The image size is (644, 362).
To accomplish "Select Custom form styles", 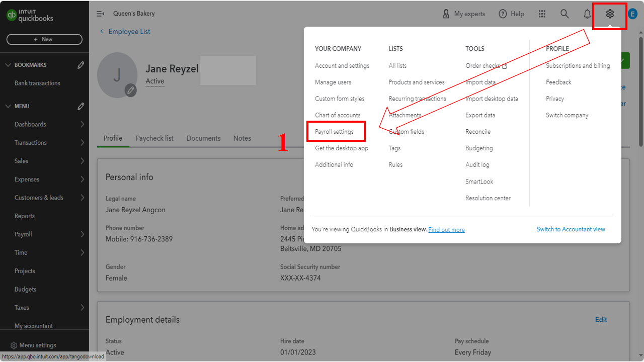I will [340, 99].
